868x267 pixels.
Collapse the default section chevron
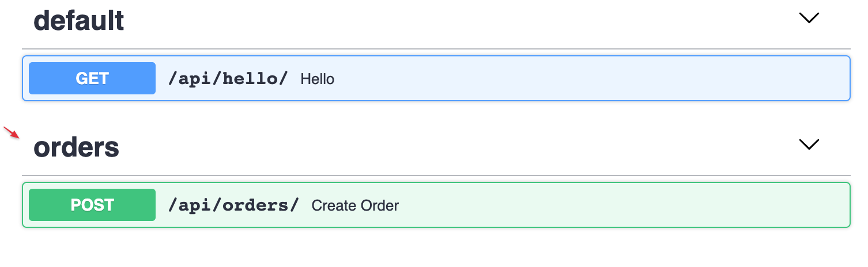[809, 18]
